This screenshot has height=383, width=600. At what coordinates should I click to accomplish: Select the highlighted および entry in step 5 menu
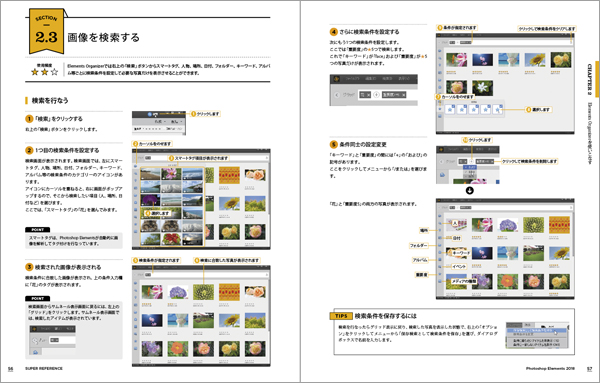coord(470,168)
